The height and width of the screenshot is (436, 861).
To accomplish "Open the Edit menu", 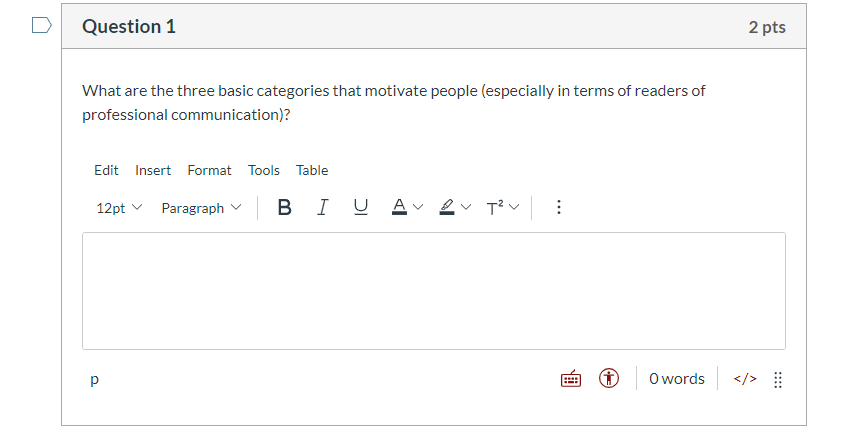I will (106, 170).
